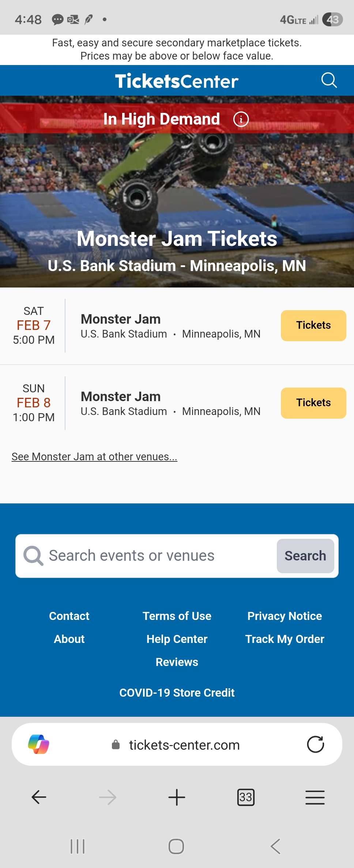This screenshot has height=868, width=354.
Task: Open the tab switcher showing 33 tabs
Action: tap(246, 797)
